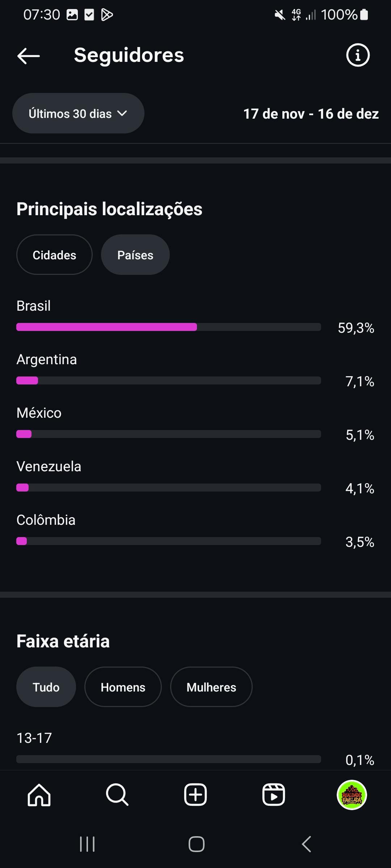
Task: Open the Search magnifier tab
Action: [x=117, y=795]
